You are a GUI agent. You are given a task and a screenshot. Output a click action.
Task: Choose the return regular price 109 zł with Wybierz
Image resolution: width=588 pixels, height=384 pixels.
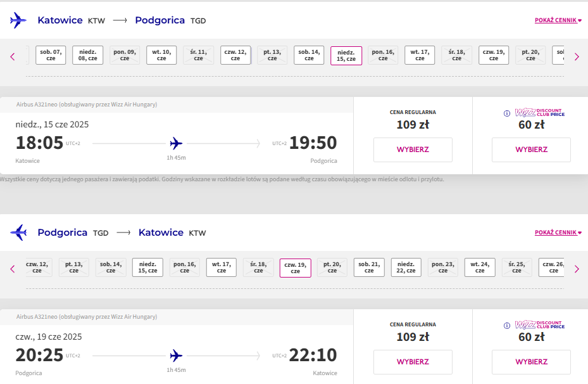(x=413, y=362)
